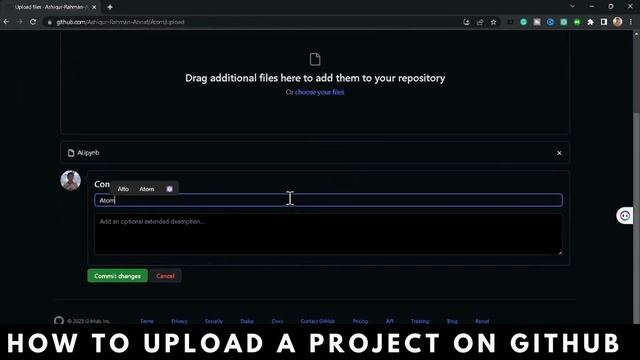Click the commit message field containing 'Atom'

tap(329, 200)
